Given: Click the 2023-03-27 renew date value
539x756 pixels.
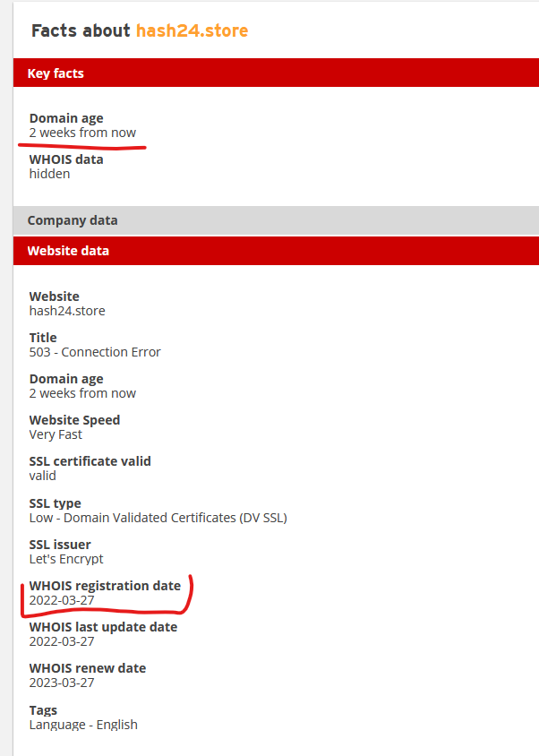Looking at the screenshot, I should [62, 683].
